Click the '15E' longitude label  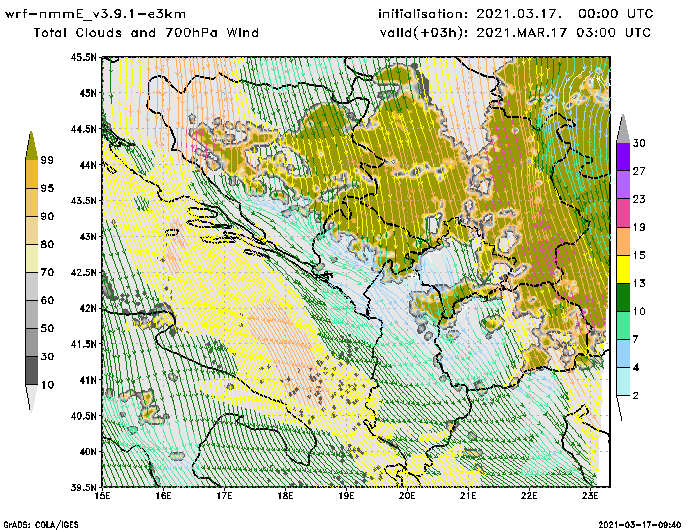tap(103, 496)
